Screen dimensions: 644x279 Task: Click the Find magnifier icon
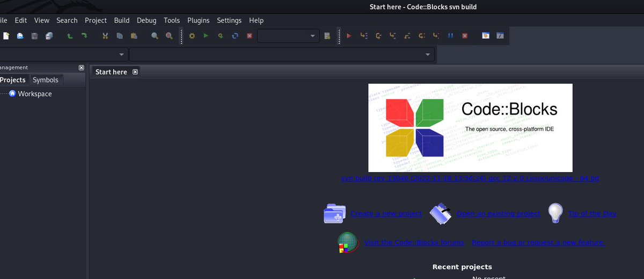(x=155, y=36)
